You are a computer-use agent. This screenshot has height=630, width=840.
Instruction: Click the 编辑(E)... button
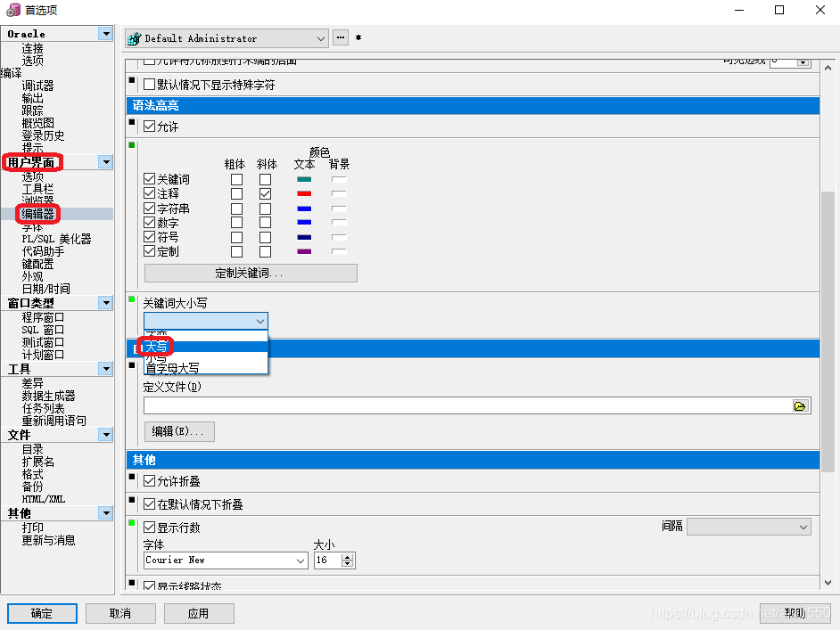pos(179,431)
